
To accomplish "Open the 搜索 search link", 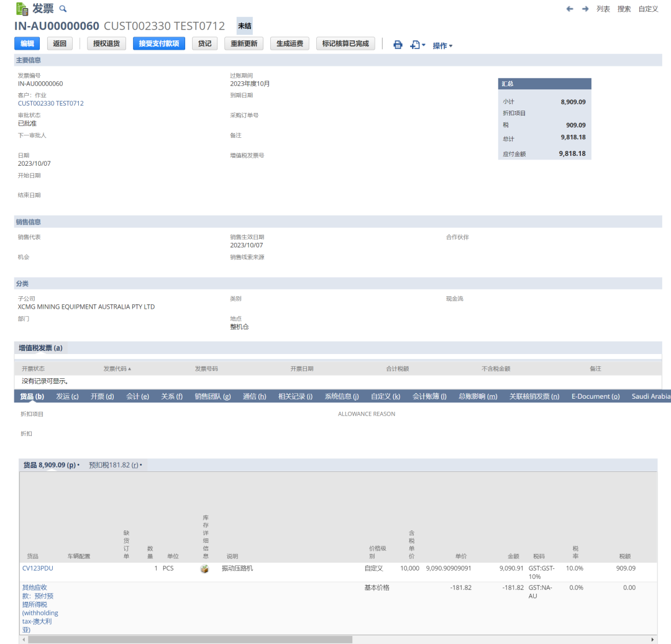I will click(x=624, y=9).
